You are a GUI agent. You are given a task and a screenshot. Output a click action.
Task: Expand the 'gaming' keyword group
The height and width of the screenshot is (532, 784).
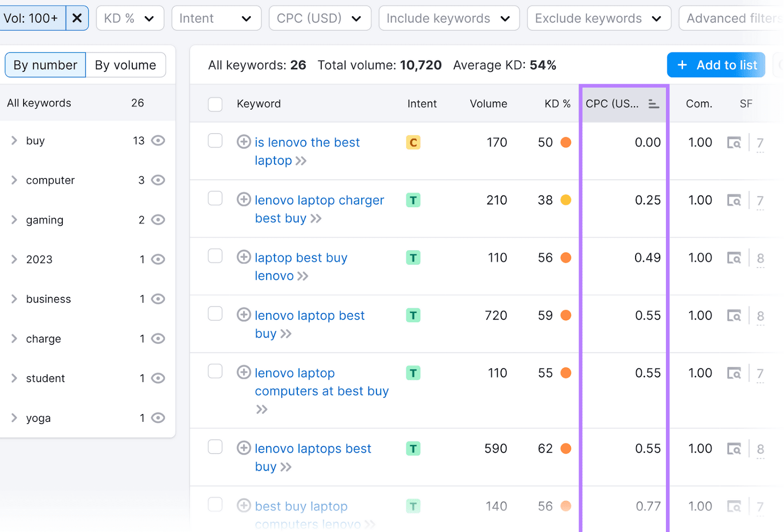(x=14, y=220)
